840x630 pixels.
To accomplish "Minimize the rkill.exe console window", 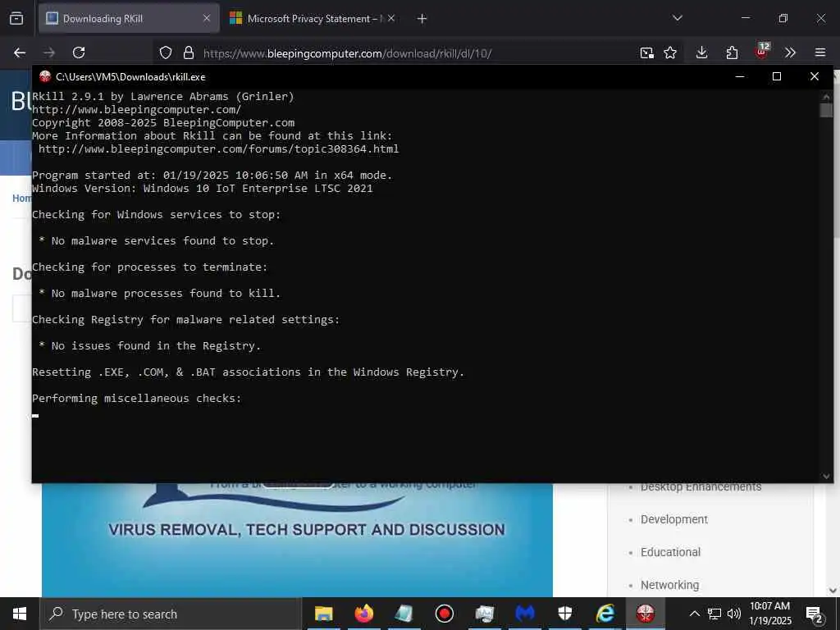I will (740, 76).
